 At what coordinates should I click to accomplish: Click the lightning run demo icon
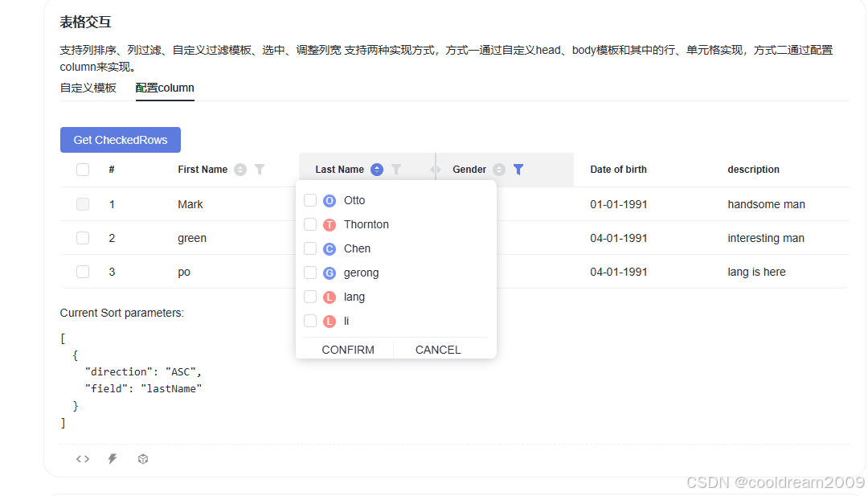click(112, 458)
